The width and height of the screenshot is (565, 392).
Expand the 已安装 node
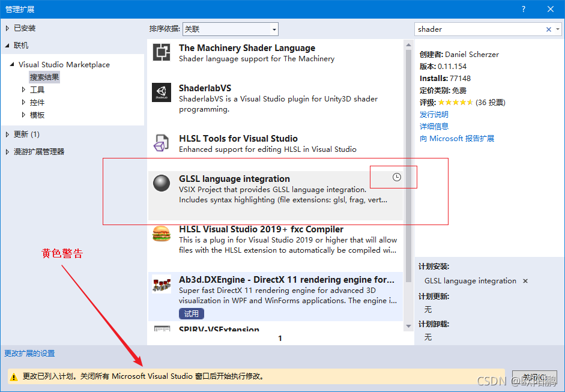click(x=7, y=28)
